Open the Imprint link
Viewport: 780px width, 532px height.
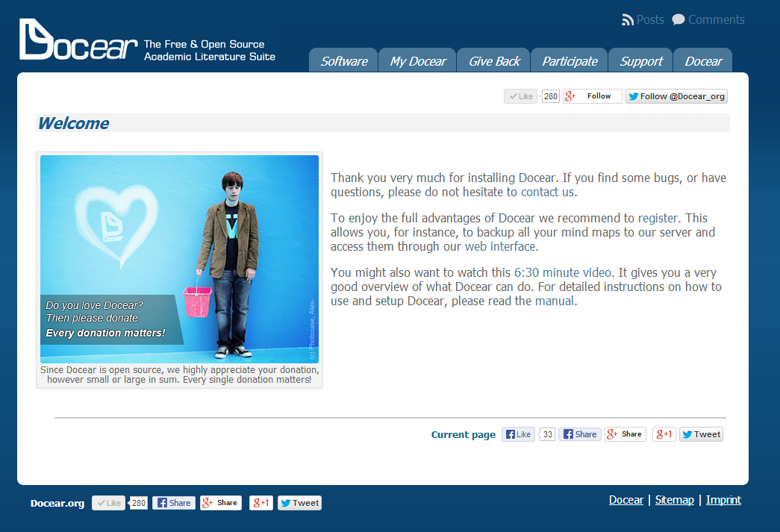pos(723,500)
